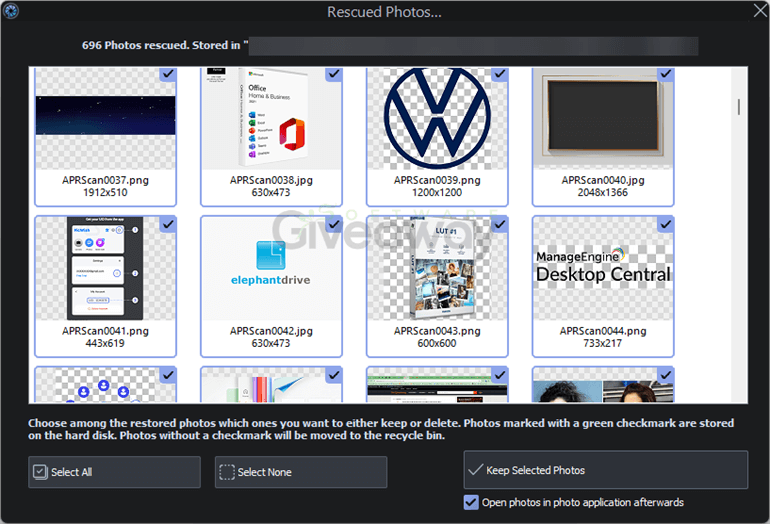Viewport: 770px width, 524px height.
Task: Toggle the checkmark on APRScan0039.png VW logo
Action: coord(500,74)
